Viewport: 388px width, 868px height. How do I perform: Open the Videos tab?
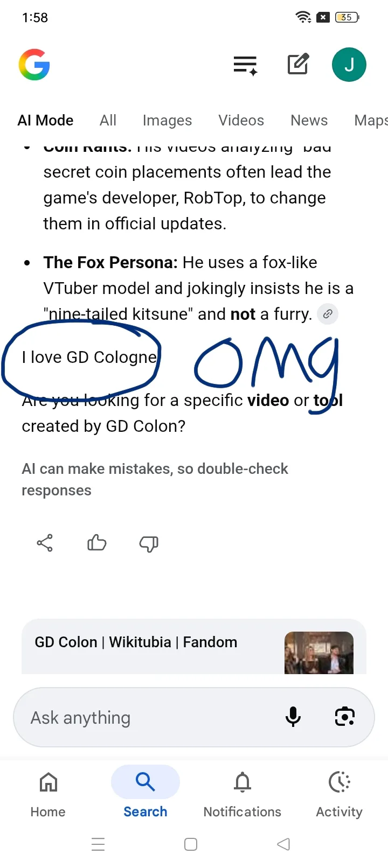pos(241,120)
